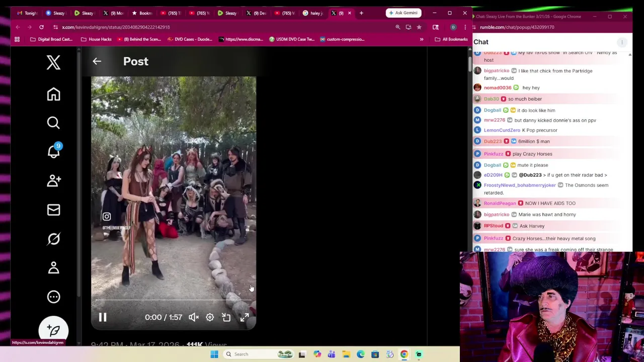This screenshot has height=362, width=644.
Task: Expand hidden bookmarks chevron
Action: coord(422,39)
